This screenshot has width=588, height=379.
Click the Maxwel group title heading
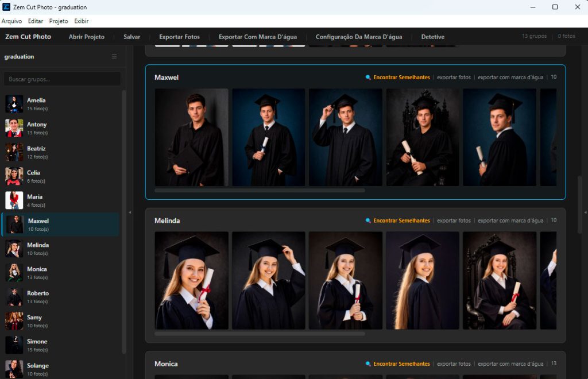(x=167, y=77)
